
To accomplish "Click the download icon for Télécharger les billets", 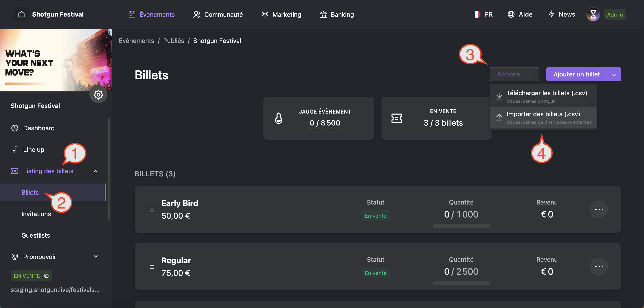I will (499, 96).
